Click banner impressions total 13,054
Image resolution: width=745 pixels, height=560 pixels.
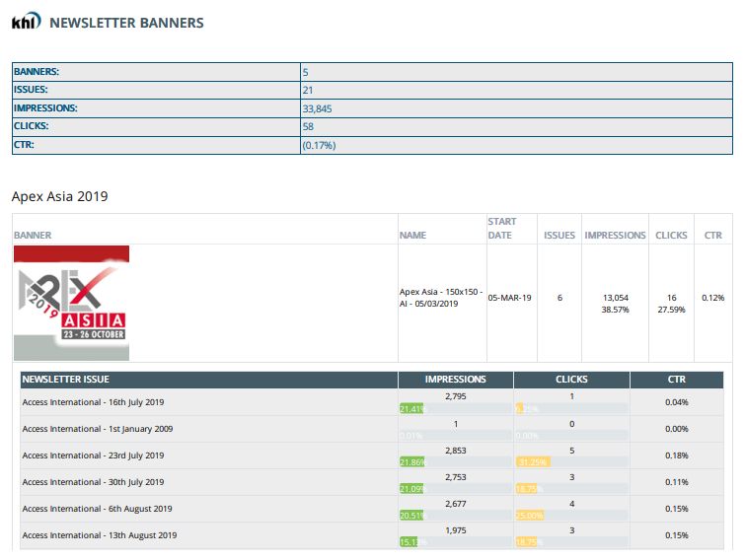click(x=616, y=298)
